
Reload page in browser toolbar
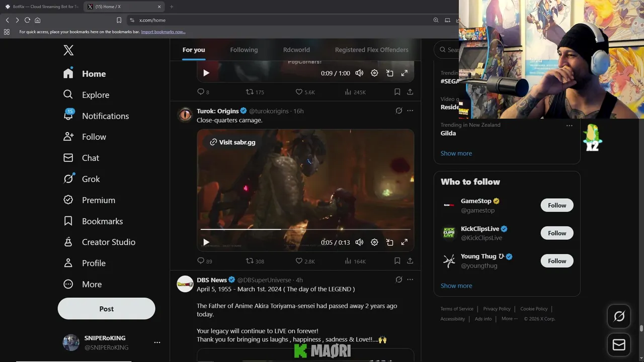[27, 20]
